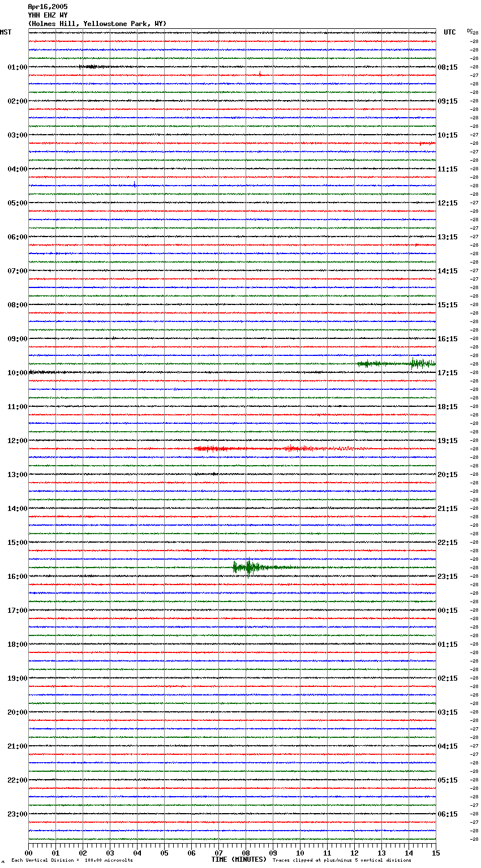Select the 22:00 MST time label
481x868 pixels.
pos(18,780)
